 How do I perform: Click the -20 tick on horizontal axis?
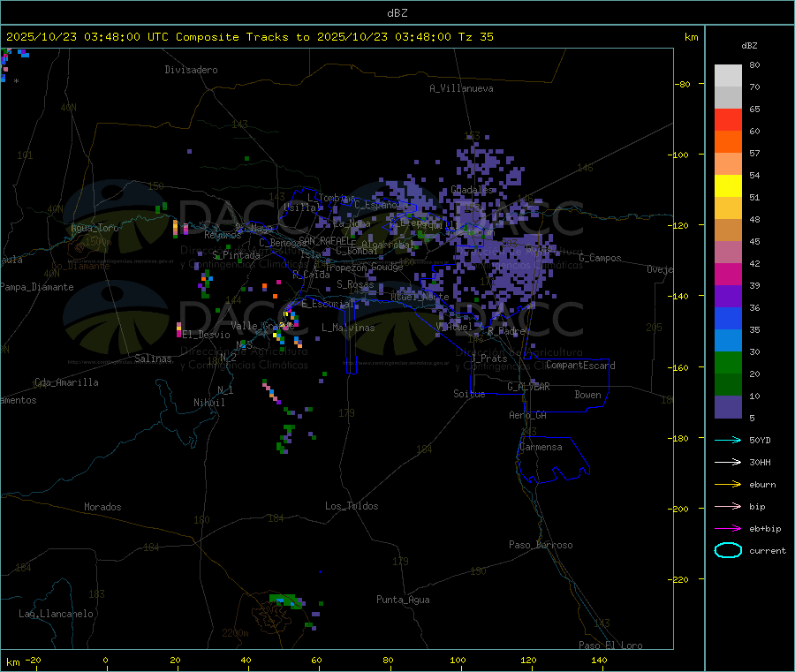click(x=33, y=660)
